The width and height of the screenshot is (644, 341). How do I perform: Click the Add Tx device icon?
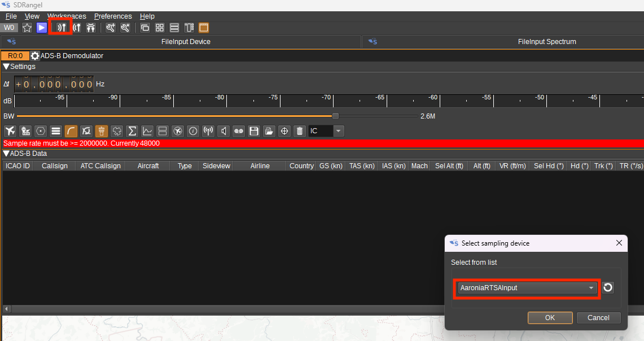(x=77, y=28)
